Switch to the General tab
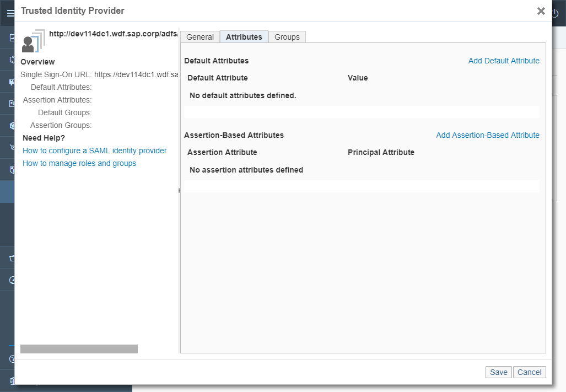 coord(200,37)
